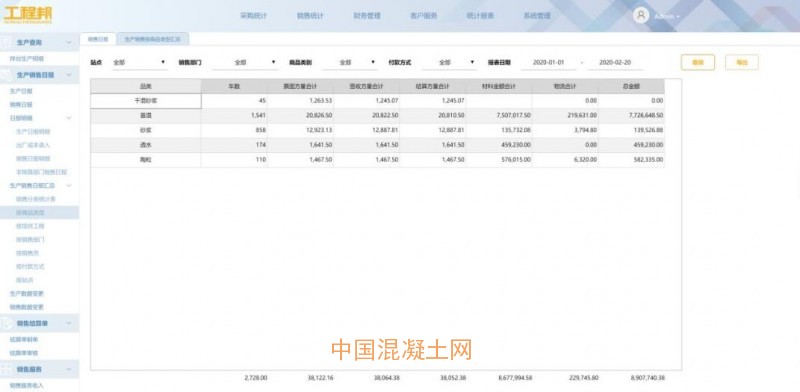Click the start date field 2020-01-01
This screenshot has width=800, height=392.
548,62
